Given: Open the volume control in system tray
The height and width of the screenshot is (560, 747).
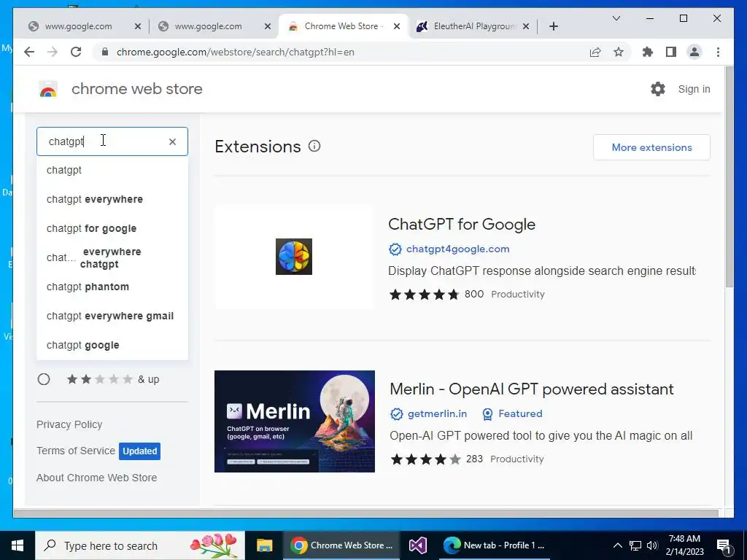Looking at the screenshot, I should (x=652, y=545).
